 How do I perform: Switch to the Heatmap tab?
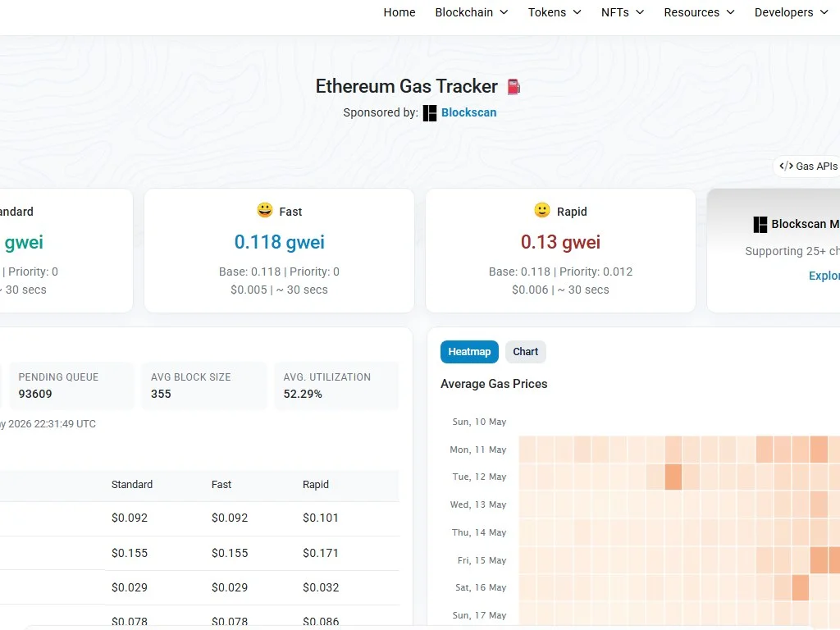click(469, 352)
